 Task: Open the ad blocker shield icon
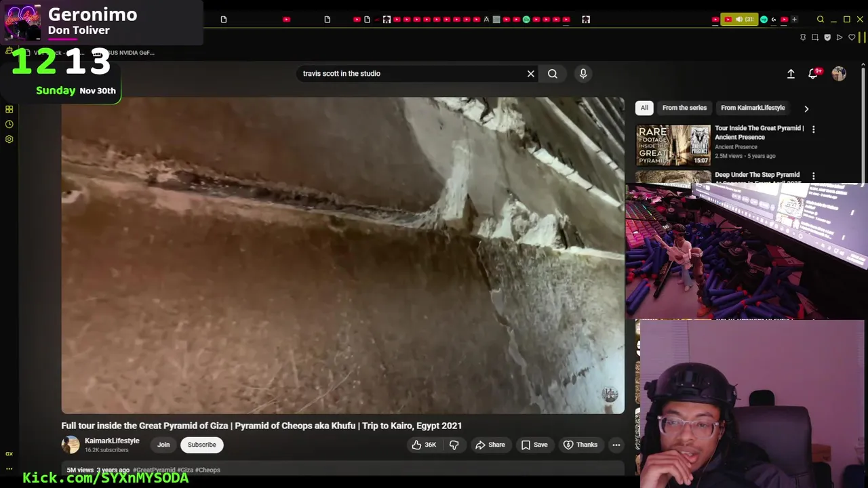(x=827, y=37)
